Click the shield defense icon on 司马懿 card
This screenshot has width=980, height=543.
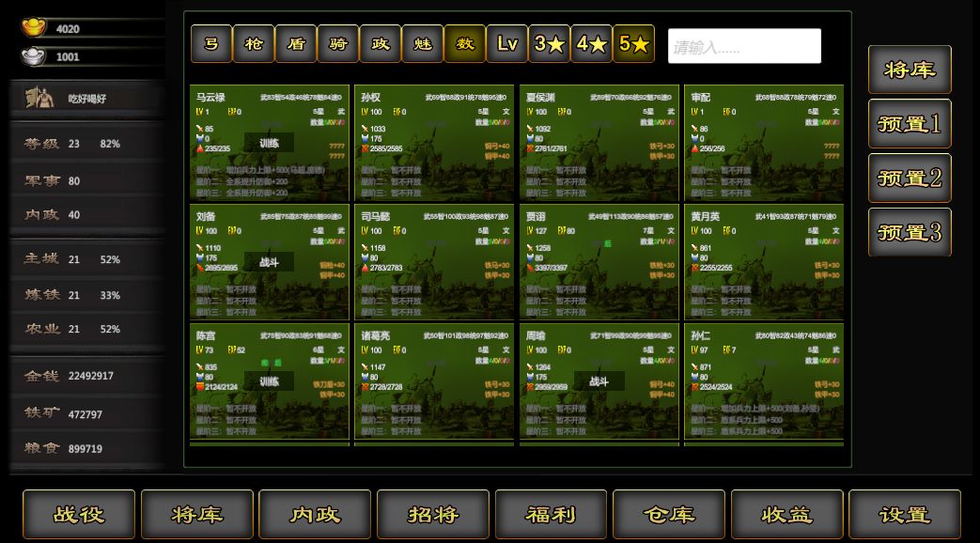click(365, 257)
